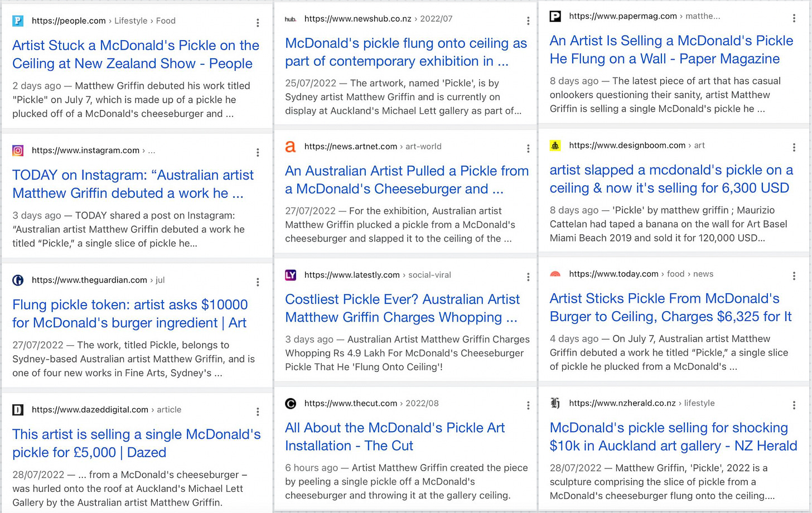Click the www.thecut.com URL breadcrumb
This screenshot has width=812, height=513.
click(x=371, y=403)
